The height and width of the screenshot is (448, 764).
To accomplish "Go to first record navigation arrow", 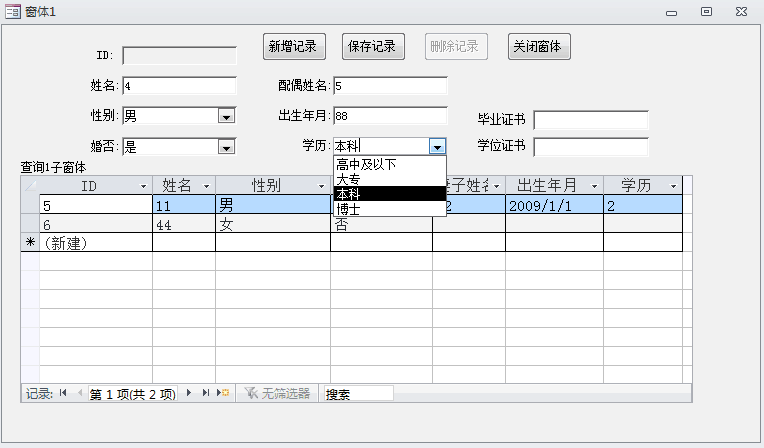I will pyautogui.click(x=63, y=393).
